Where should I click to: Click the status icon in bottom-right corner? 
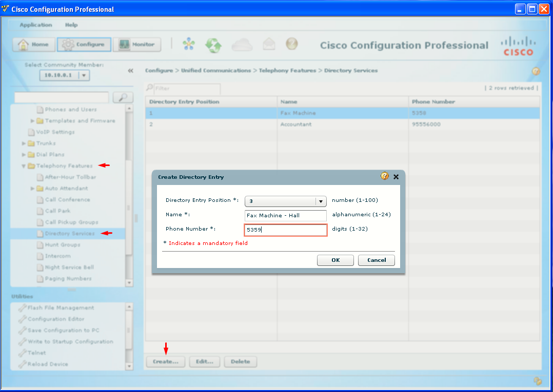tap(538, 381)
